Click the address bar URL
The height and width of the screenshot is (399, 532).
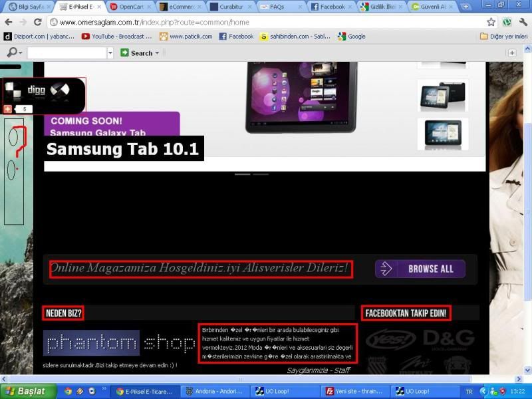coord(154,23)
